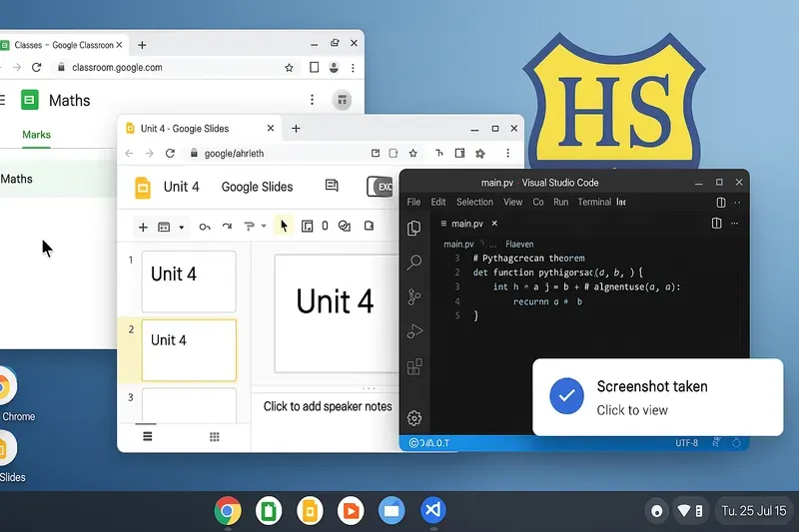The width and height of the screenshot is (799, 532).
Task: Click the Maths row in the Classroom list
Action: click(x=58, y=179)
